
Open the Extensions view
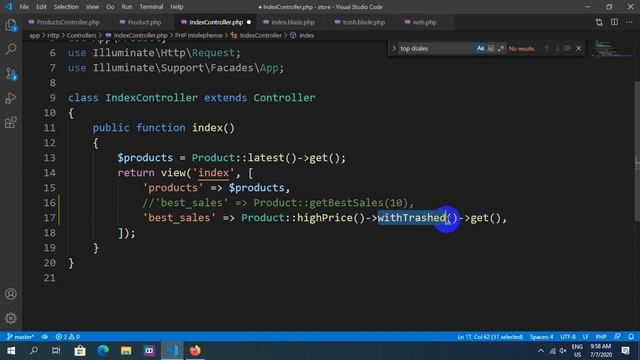click(11, 122)
